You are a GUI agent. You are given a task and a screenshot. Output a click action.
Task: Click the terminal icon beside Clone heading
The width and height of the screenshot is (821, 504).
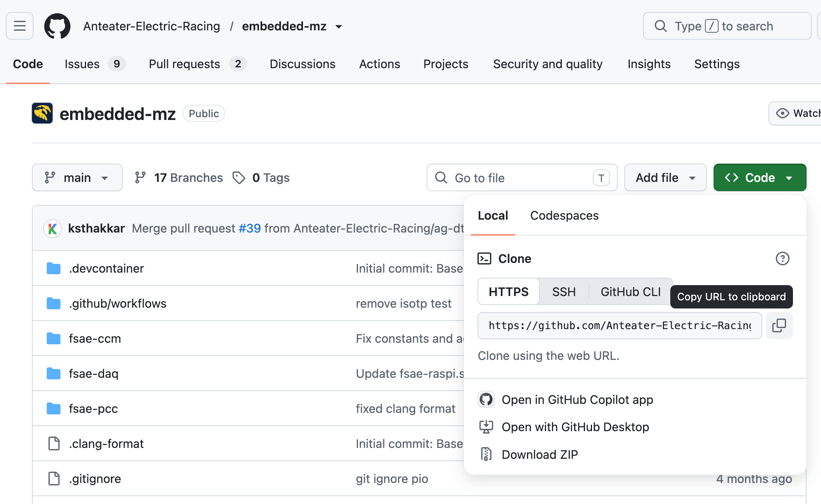[x=484, y=259]
